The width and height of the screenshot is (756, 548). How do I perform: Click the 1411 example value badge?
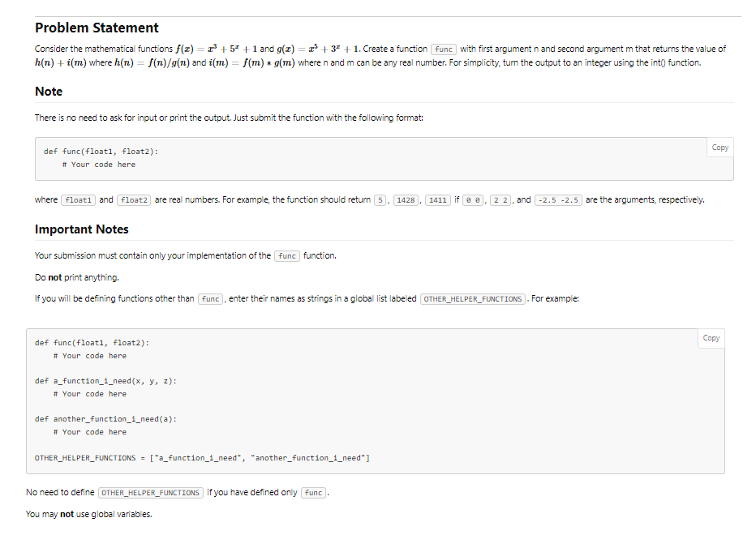(x=437, y=199)
